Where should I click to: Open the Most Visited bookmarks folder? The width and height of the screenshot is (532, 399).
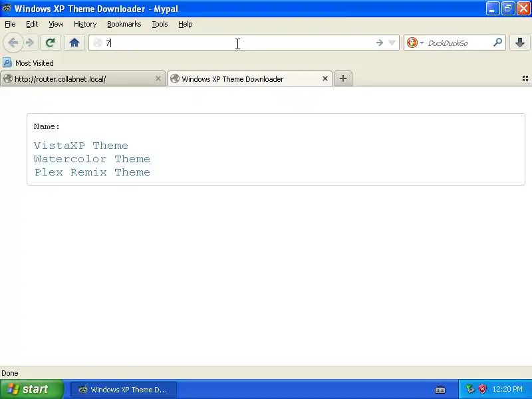28,63
